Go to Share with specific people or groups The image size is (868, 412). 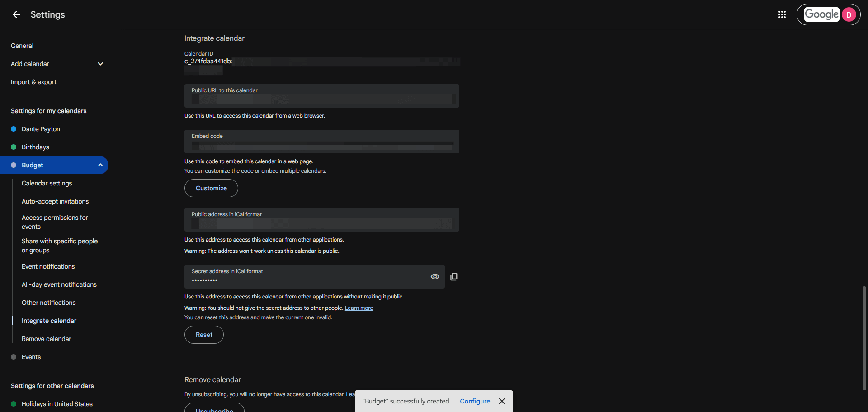[x=60, y=246]
